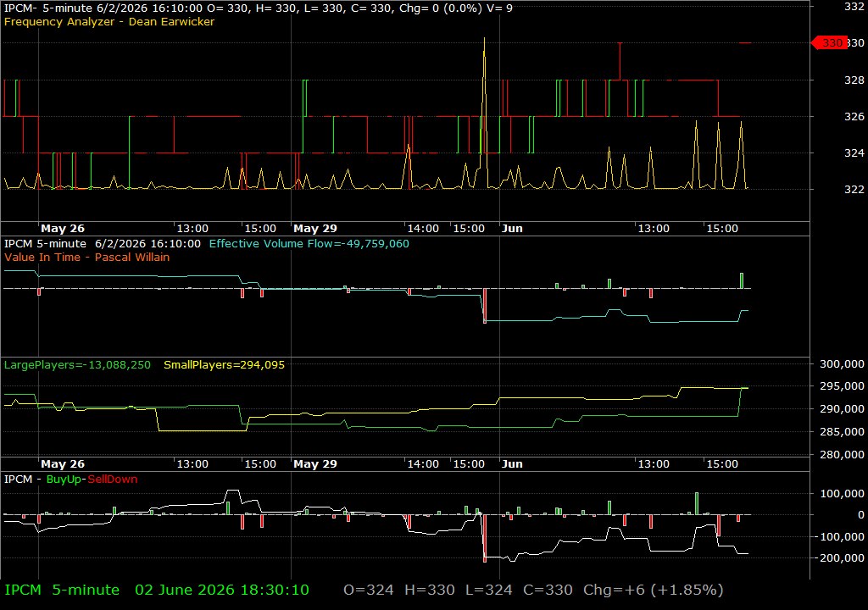
Task: Click the V= 9 volume value in header
Action: [500, 8]
